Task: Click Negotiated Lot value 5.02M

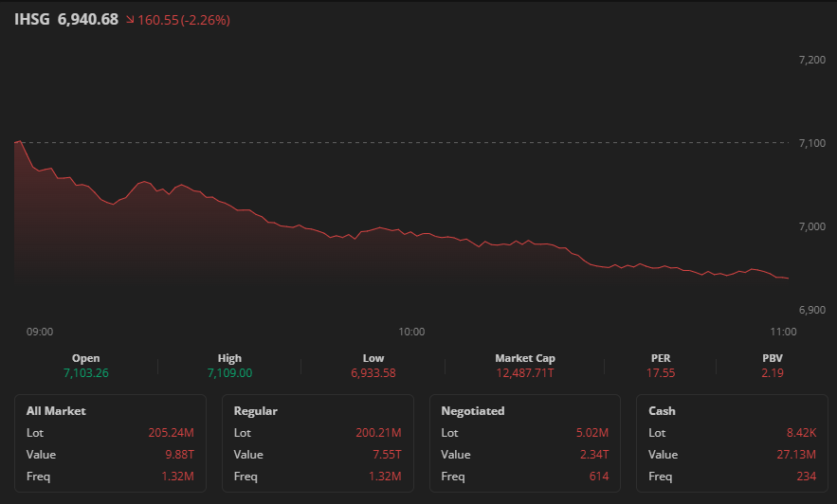Action: pos(592,433)
